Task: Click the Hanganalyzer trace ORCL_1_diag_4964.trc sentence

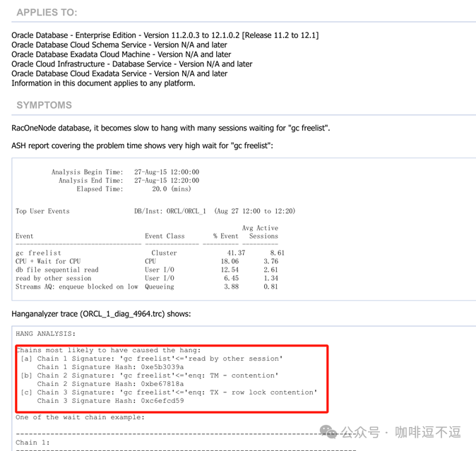Action: point(101,314)
